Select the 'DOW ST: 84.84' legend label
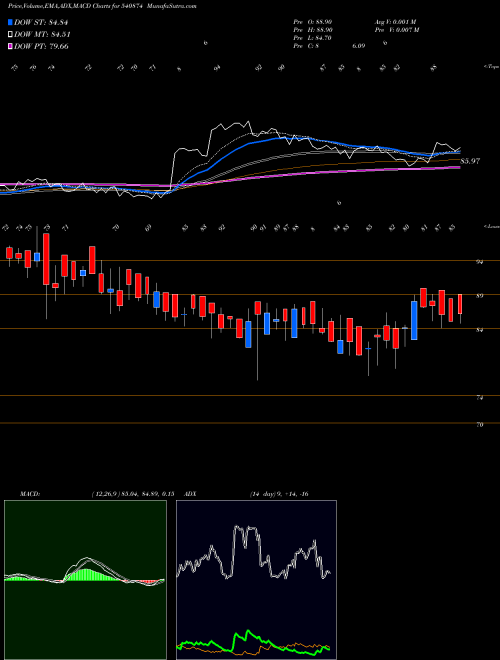 [x=41, y=23]
